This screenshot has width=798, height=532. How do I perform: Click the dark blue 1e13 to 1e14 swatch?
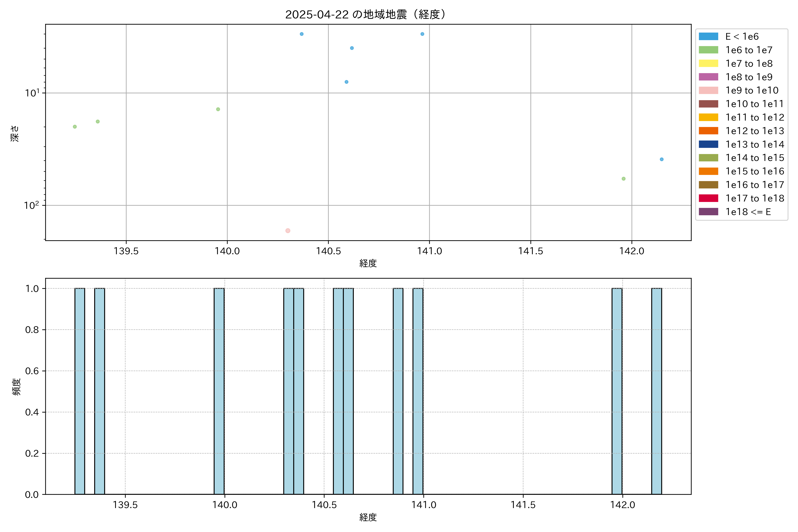(x=708, y=144)
